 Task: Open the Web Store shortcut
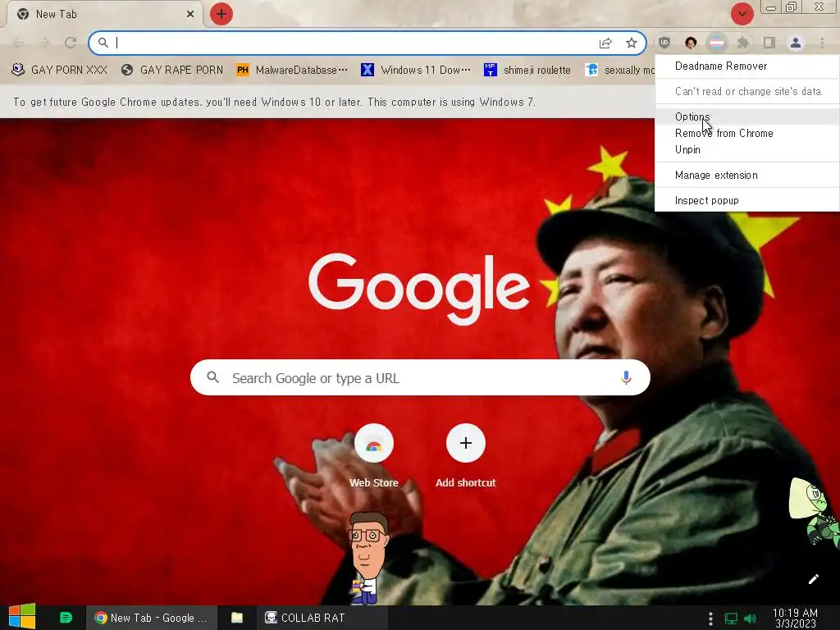[374, 455]
